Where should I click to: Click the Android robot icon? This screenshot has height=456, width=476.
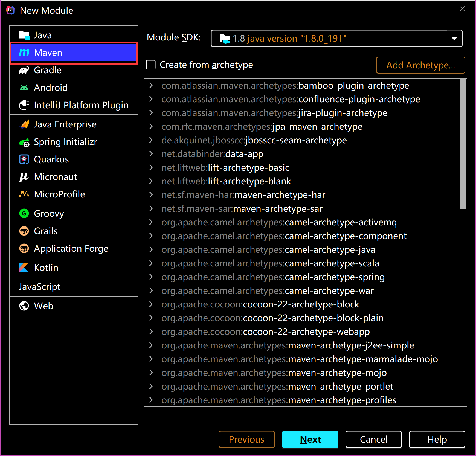coord(24,88)
